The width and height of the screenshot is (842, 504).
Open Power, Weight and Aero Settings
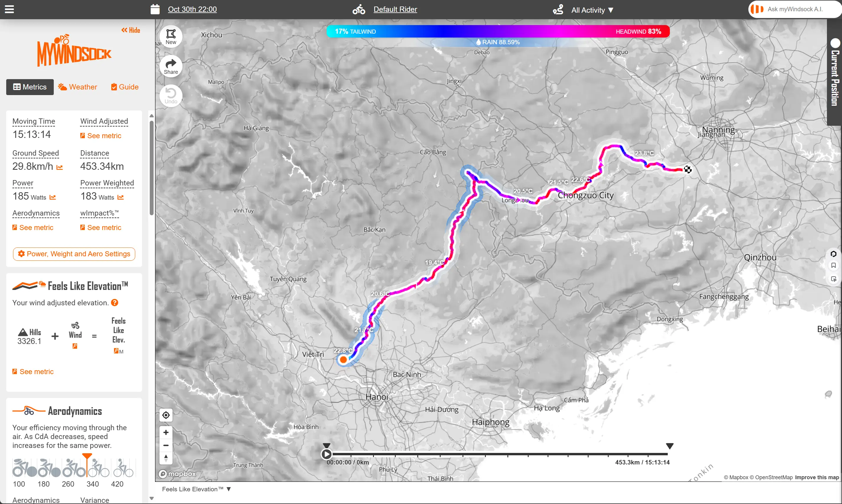tap(74, 254)
